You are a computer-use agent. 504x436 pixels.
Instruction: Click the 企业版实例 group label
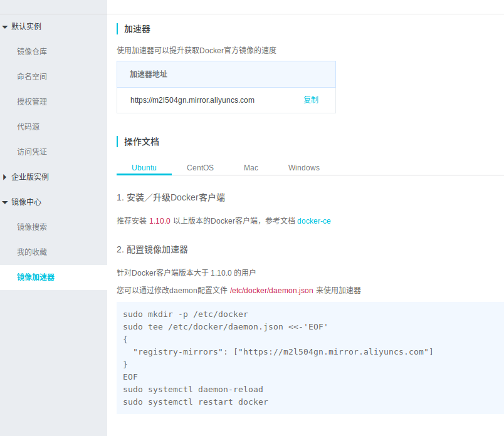30,177
